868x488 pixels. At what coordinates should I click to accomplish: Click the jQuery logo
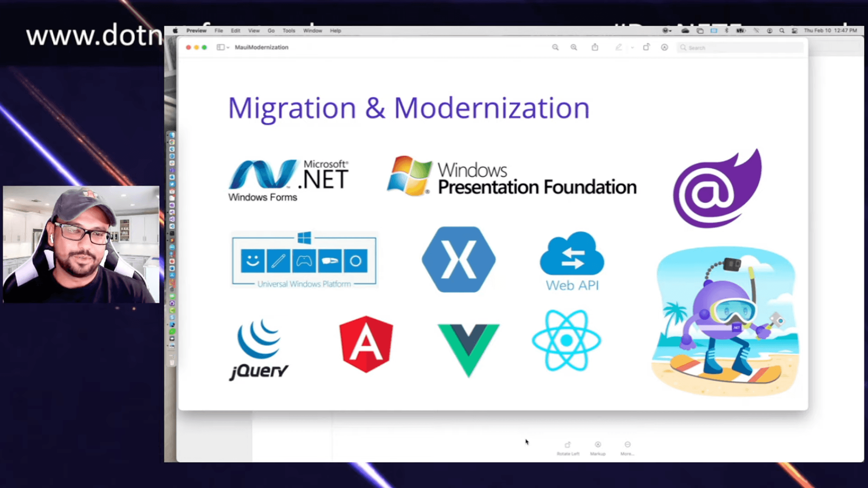point(259,350)
